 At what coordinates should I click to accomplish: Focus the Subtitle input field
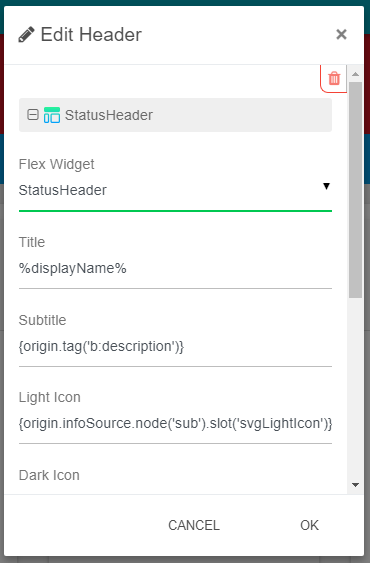coord(175,346)
